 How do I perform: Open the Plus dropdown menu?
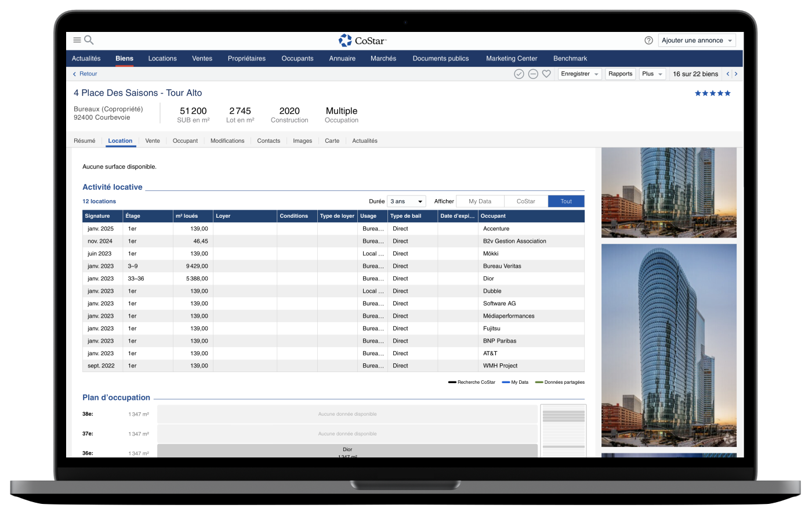[x=652, y=74]
